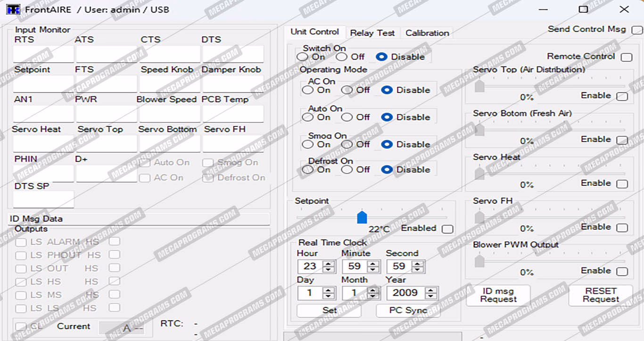Increase the Year spinner value
This screenshot has width=644, height=341.
tap(430, 290)
